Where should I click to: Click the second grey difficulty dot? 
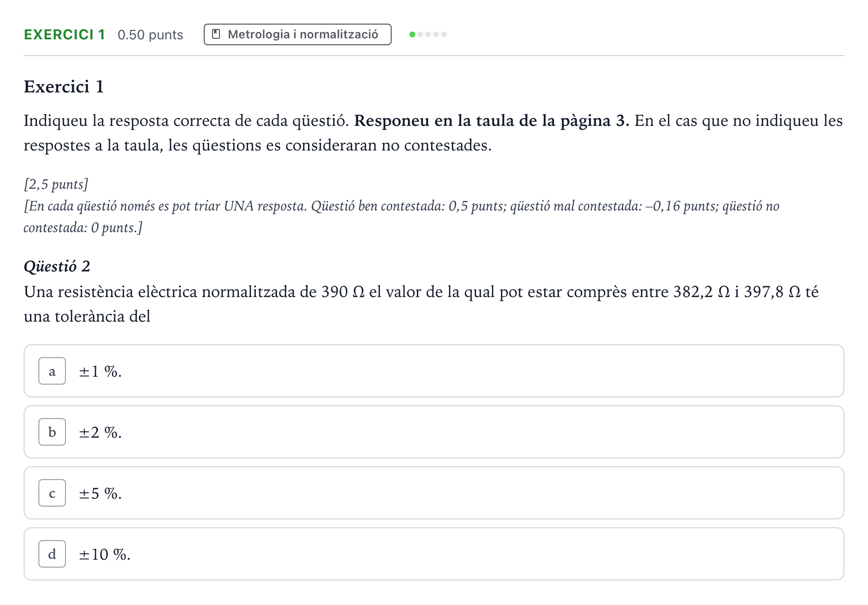[x=428, y=34]
